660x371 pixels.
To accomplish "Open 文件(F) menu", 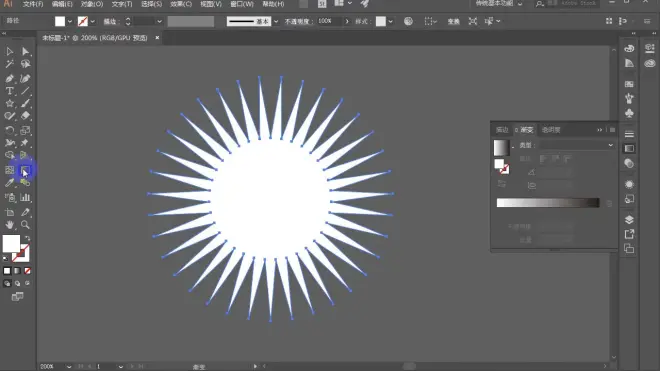I will click(x=33, y=4).
